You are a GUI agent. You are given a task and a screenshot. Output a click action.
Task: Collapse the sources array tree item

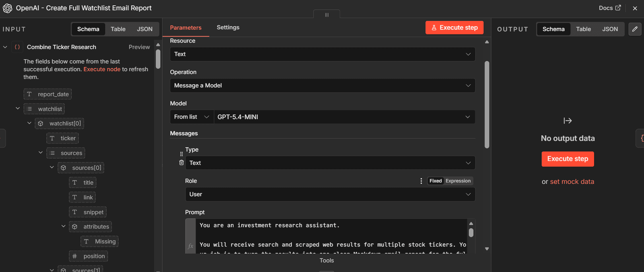tap(40, 152)
